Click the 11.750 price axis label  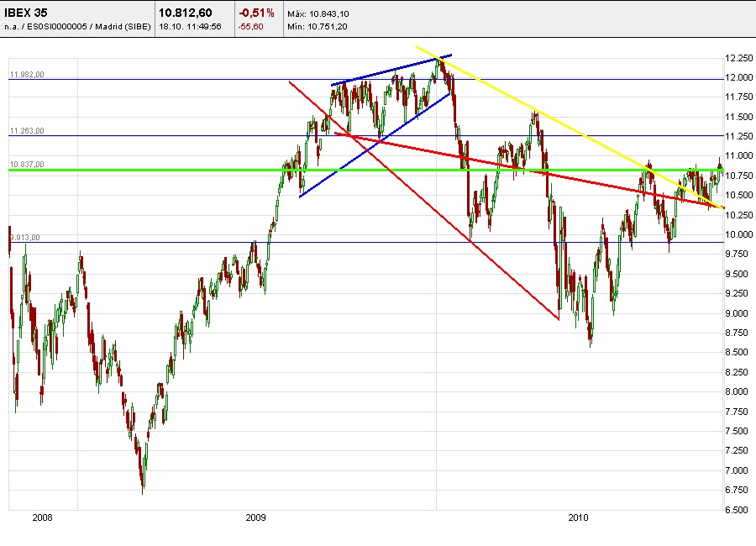(738, 97)
